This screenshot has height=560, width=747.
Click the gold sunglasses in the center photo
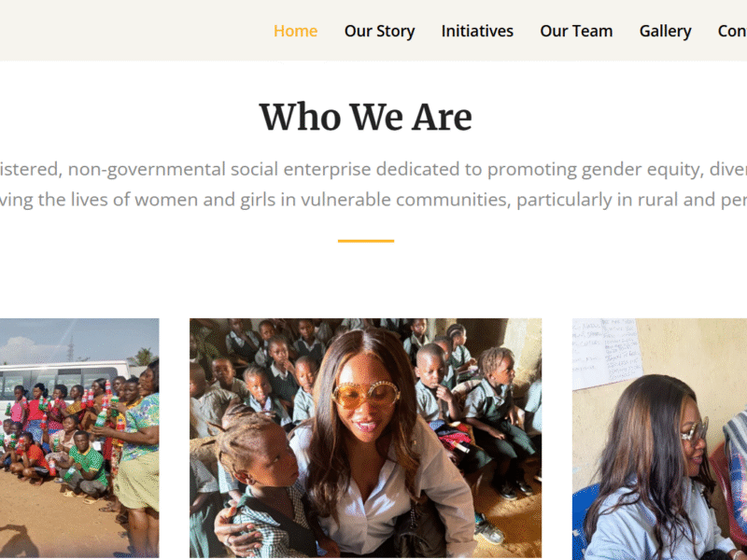[x=365, y=395]
